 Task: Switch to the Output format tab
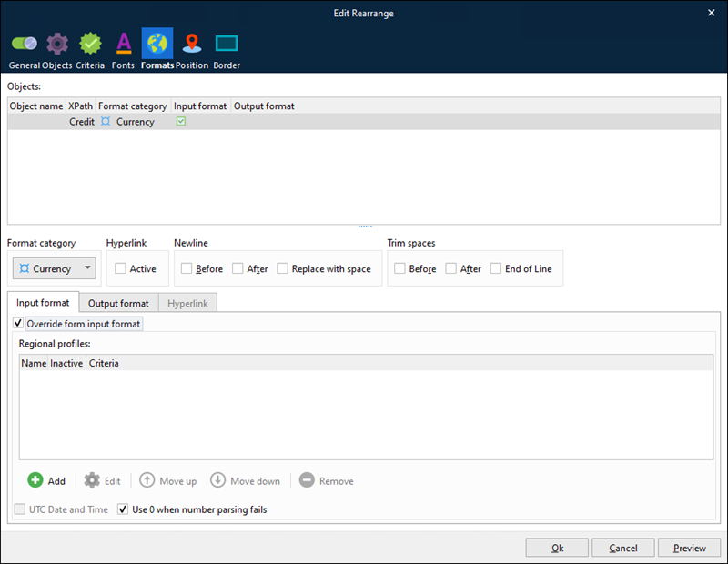118,303
